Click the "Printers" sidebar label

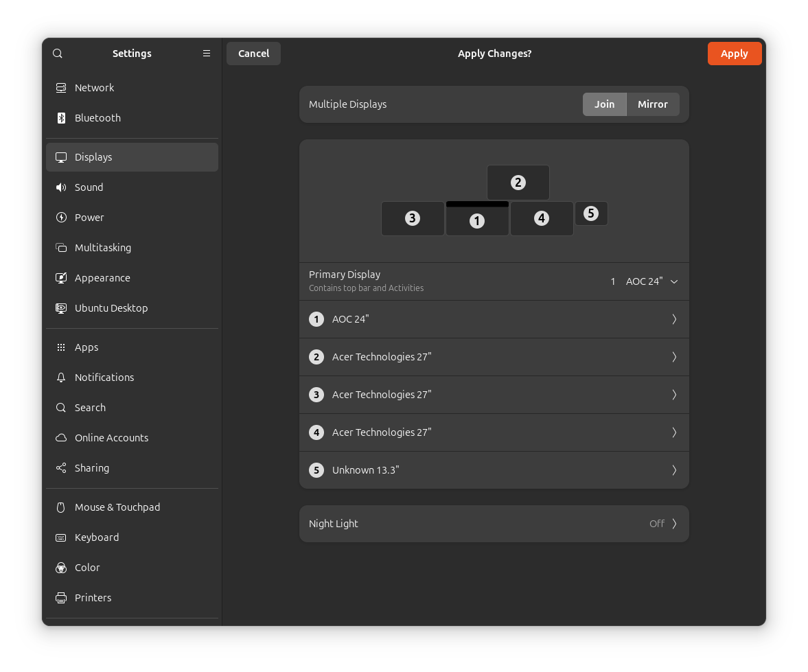click(x=93, y=598)
